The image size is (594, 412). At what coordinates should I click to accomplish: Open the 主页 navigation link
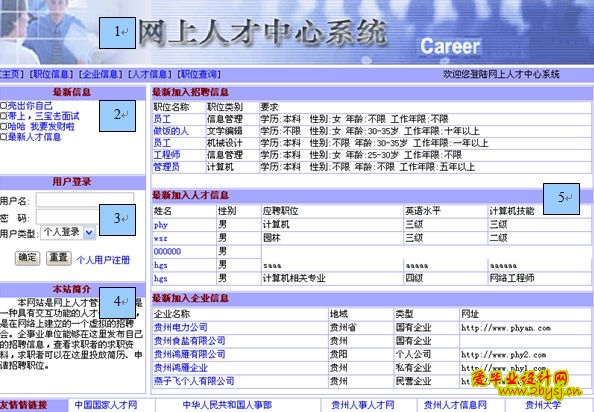pos(11,74)
